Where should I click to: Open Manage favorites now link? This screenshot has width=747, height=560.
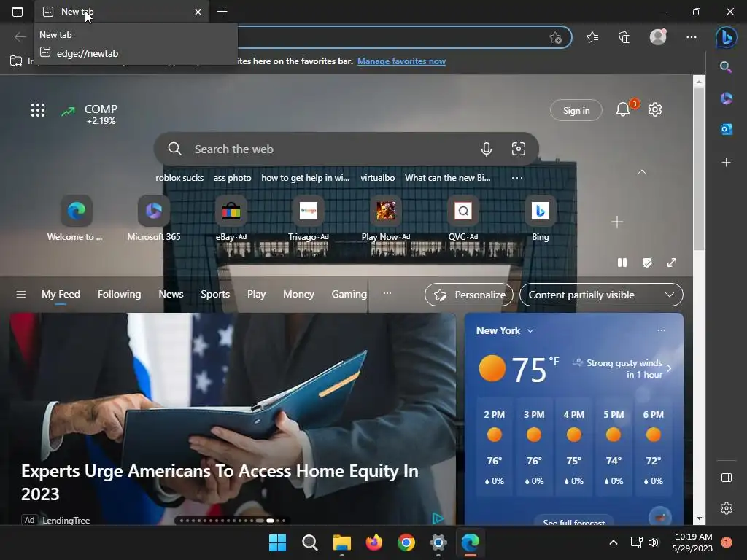[402, 61]
